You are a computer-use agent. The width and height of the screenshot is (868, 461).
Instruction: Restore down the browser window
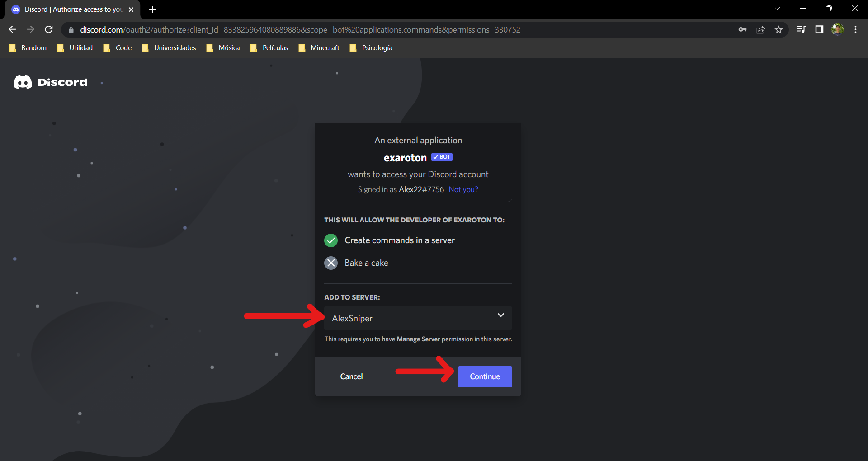[829, 9]
